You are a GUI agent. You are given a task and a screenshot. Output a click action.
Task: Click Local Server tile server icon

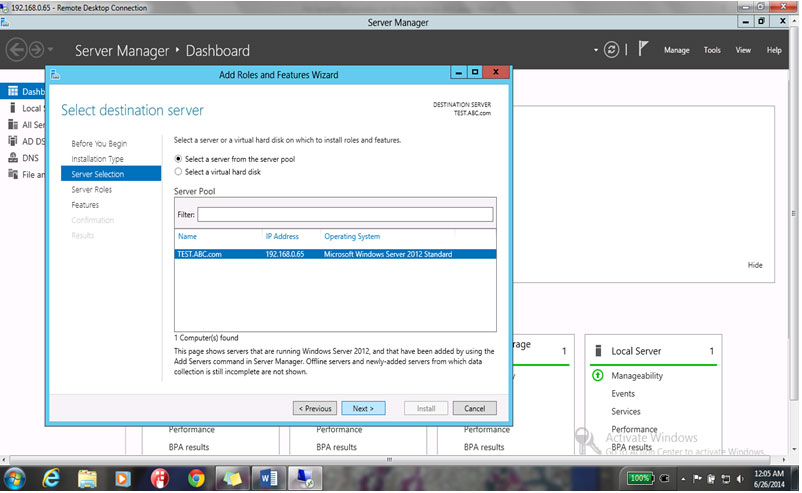[598, 351]
